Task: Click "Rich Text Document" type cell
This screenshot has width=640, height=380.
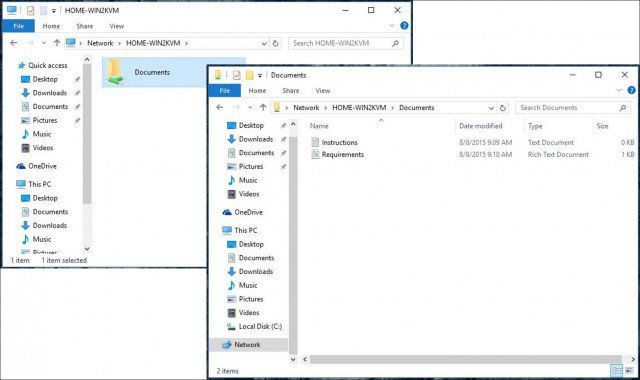Action: [558, 154]
